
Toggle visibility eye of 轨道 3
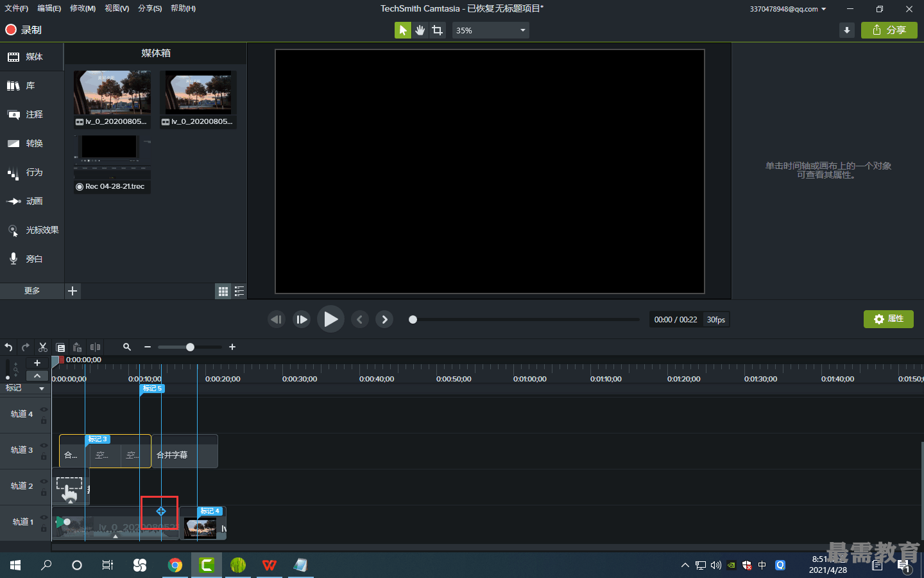(x=44, y=445)
